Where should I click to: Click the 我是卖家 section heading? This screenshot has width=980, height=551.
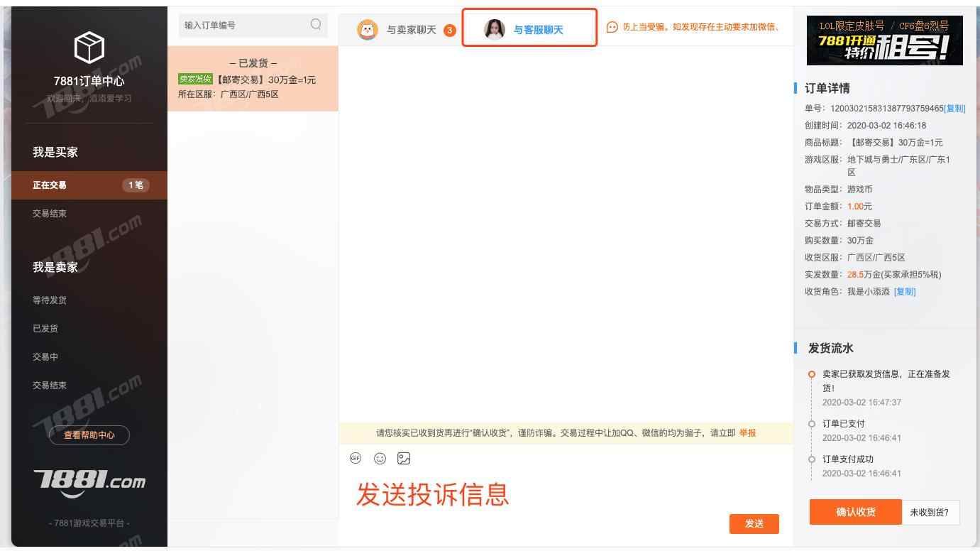coord(55,268)
